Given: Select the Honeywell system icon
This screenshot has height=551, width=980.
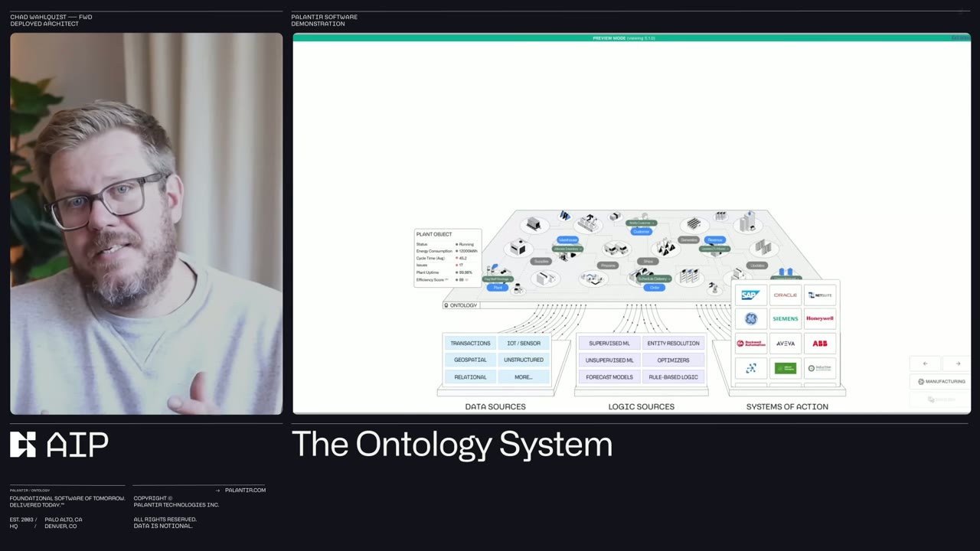Looking at the screenshot, I should 819,318.
